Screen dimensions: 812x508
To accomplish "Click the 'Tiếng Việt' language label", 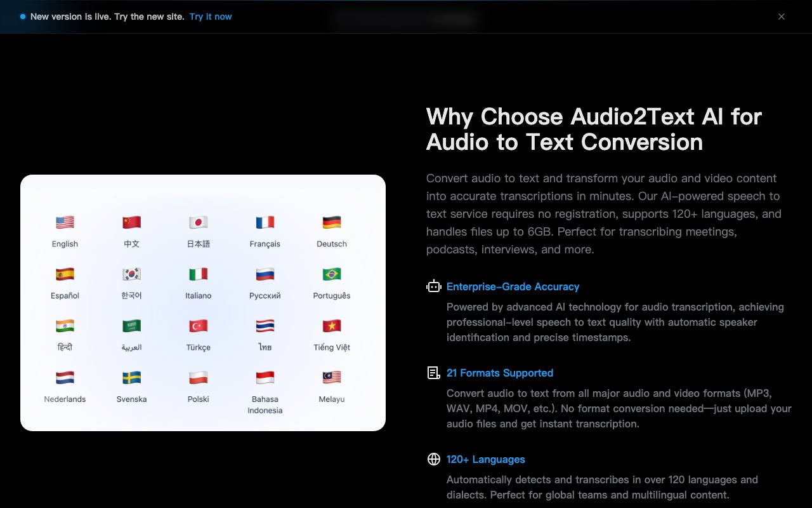I will point(332,347).
